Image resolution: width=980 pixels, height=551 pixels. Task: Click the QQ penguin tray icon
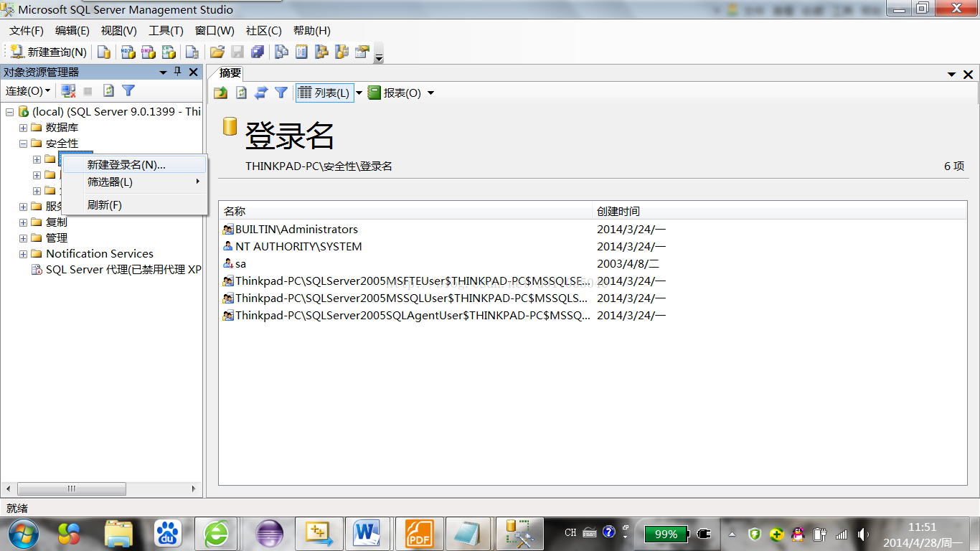(x=797, y=534)
